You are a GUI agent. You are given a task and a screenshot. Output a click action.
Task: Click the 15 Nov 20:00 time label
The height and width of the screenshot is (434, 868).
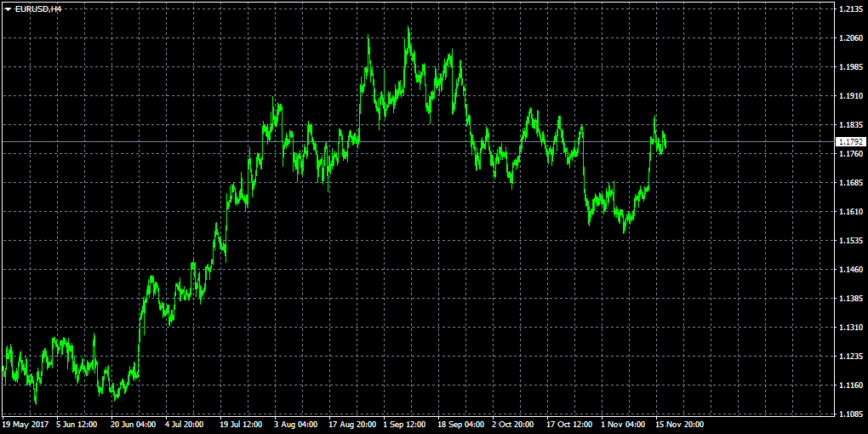coord(680,425)
